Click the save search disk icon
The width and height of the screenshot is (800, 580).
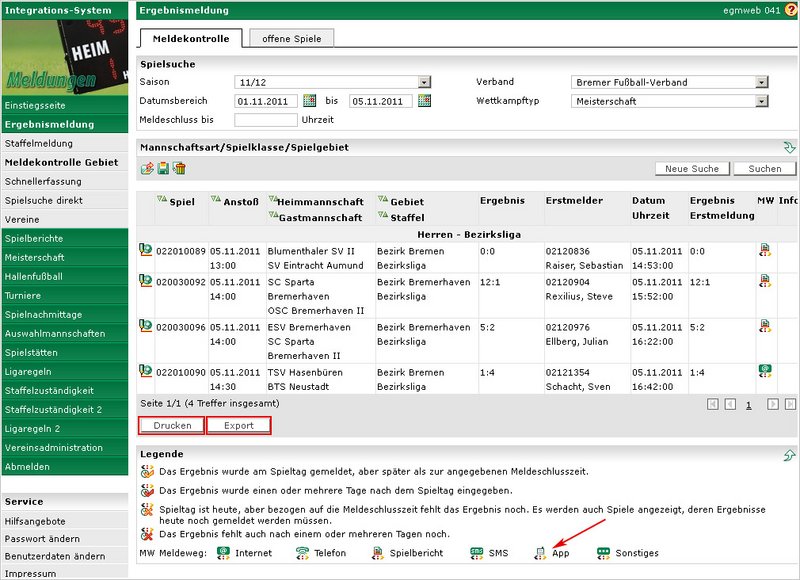[x=163, y=168]
